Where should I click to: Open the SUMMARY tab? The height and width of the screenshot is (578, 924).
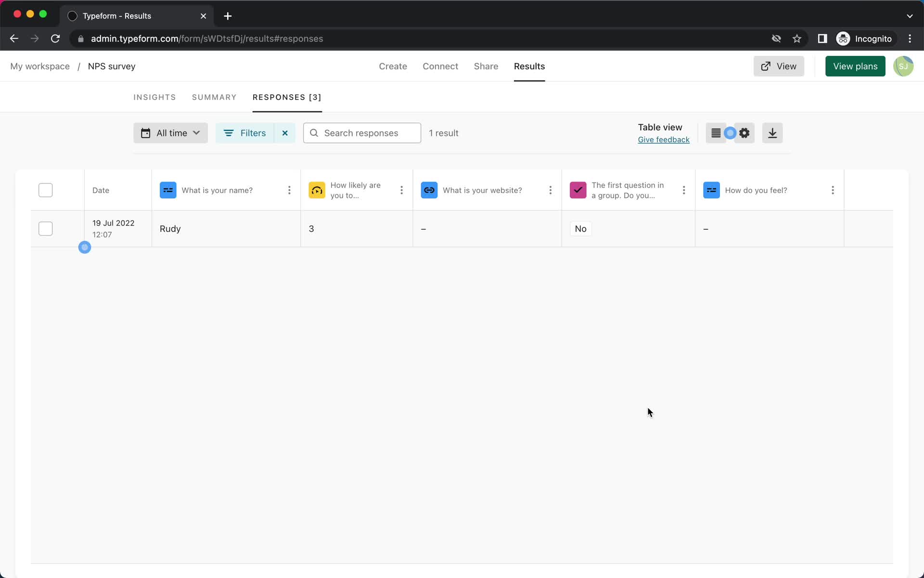point(214,97)
